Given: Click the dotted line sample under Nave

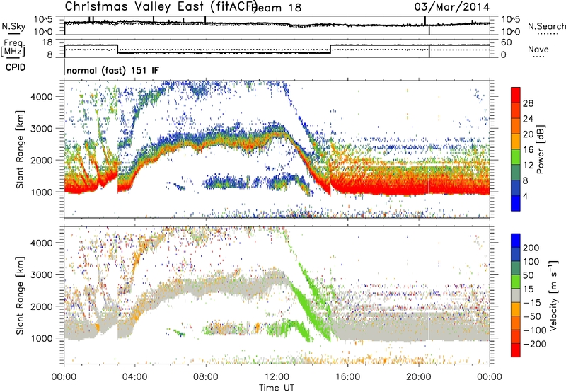Looking at the screenshot, I should [x=538, y=57].
